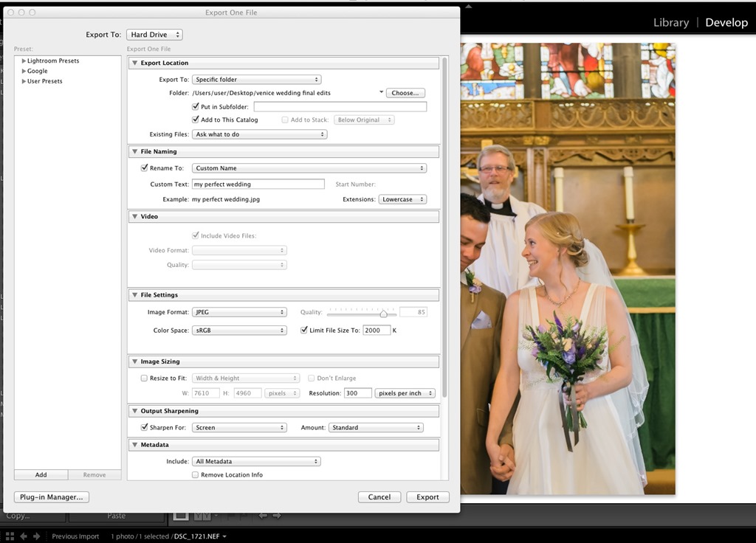756x543 pixels.
Task: Open the Export To Hard Drive dropdown
Action: [154, 35]
